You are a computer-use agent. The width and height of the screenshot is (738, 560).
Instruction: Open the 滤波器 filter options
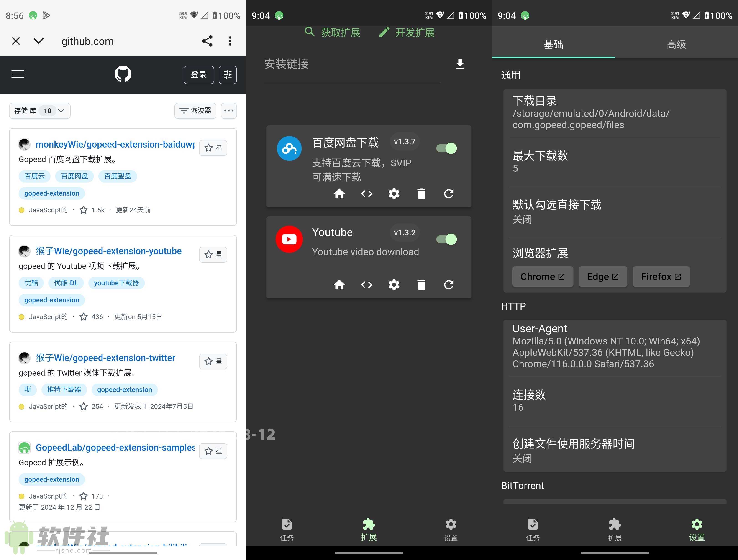[195, 110]
